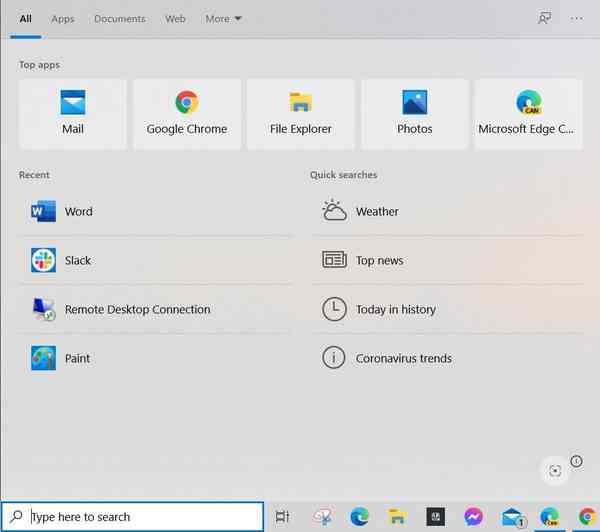The height and width of the screenshot is (532, 600).
Task: Run the Today in history search
Action: click(447, 309)
